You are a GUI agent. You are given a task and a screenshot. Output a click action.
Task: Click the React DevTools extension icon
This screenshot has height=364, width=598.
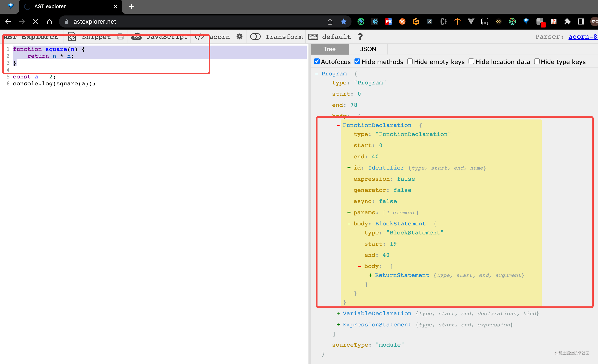point(375,21)
